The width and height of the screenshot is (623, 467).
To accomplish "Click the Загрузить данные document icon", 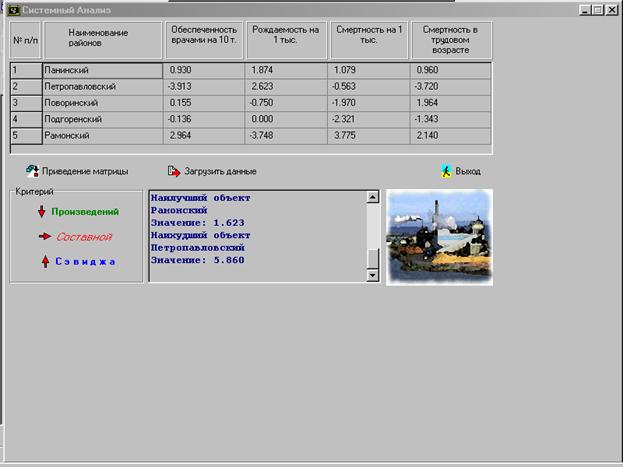I will click(173, 171).
